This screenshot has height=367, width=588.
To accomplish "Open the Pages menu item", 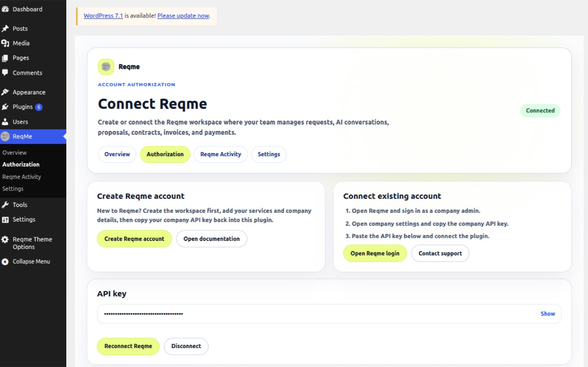I will [33, 58].
